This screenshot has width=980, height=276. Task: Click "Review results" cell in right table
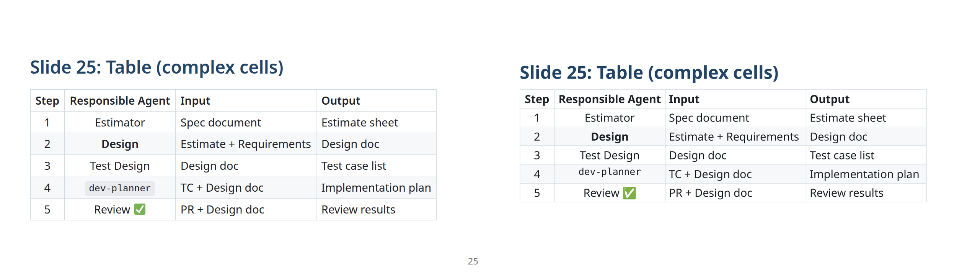click(846, 193)
